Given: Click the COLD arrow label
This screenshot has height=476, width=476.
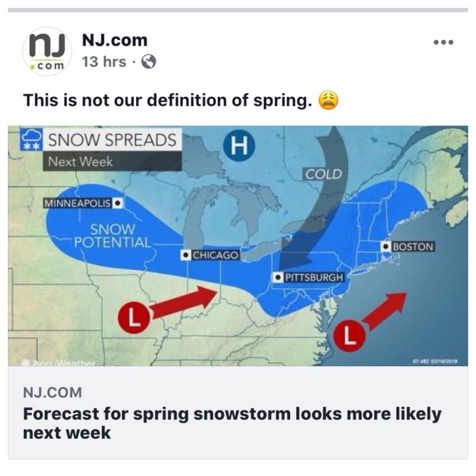Looking at the screenshot, I should (323, 174).
